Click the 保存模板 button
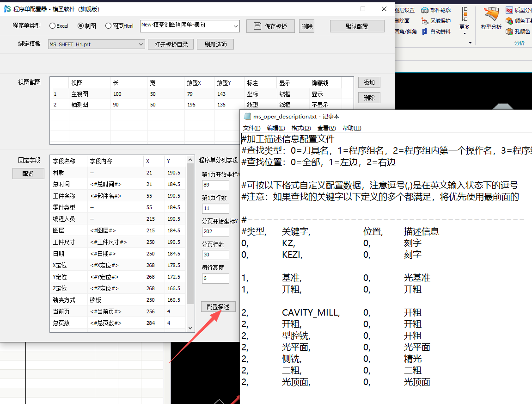This screenshot has height=404, width=532. (271, 26)
